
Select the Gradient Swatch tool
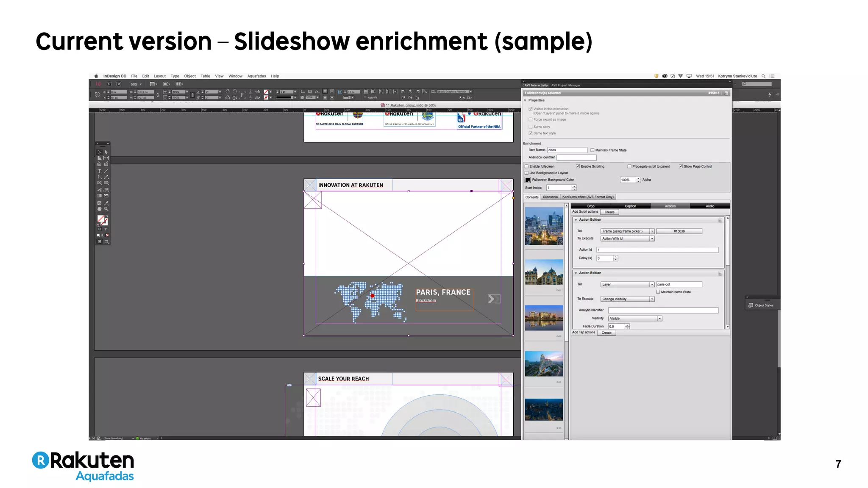tap(99, 196)
